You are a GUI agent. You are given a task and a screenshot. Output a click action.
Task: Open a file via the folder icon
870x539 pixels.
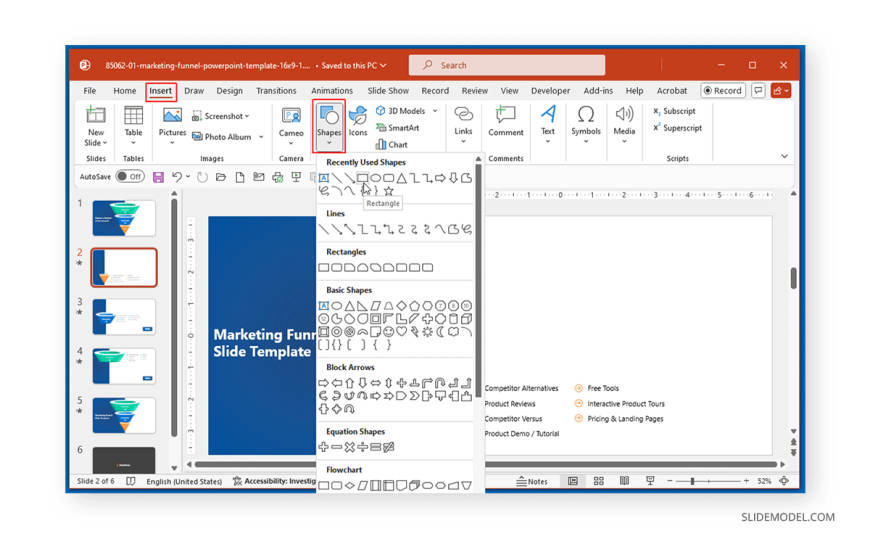point(221,177)
